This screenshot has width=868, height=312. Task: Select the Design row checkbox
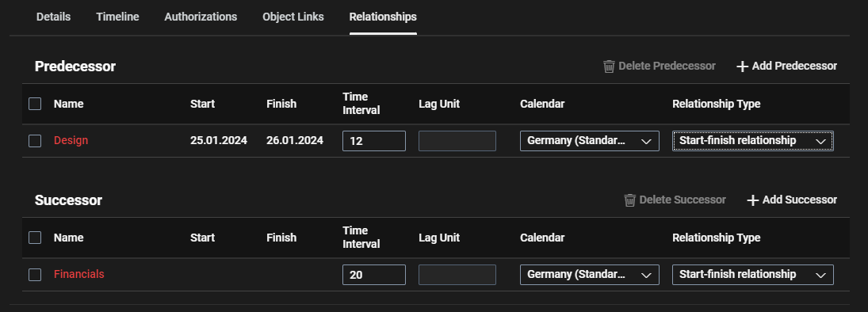[35, 141]
